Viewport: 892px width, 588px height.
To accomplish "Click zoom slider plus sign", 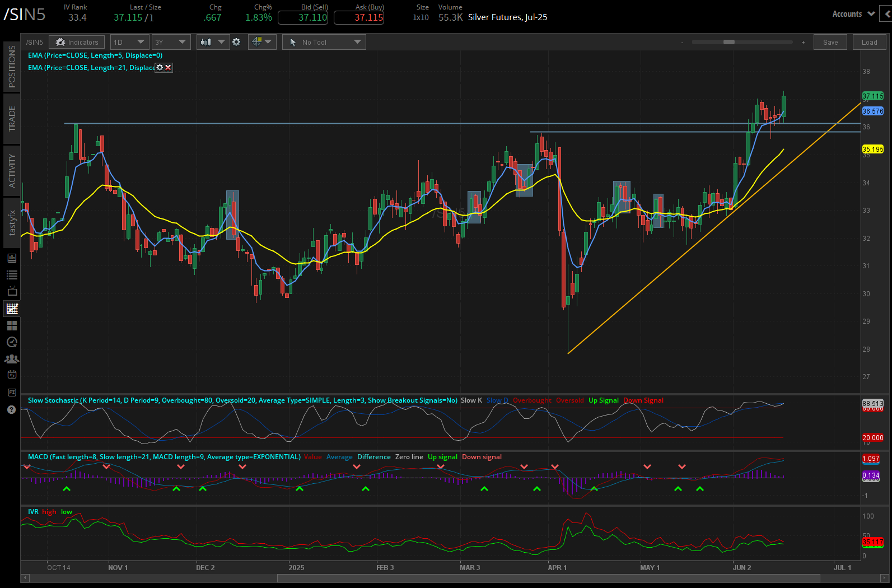I will pyautogui.click(x=803, y=43).
